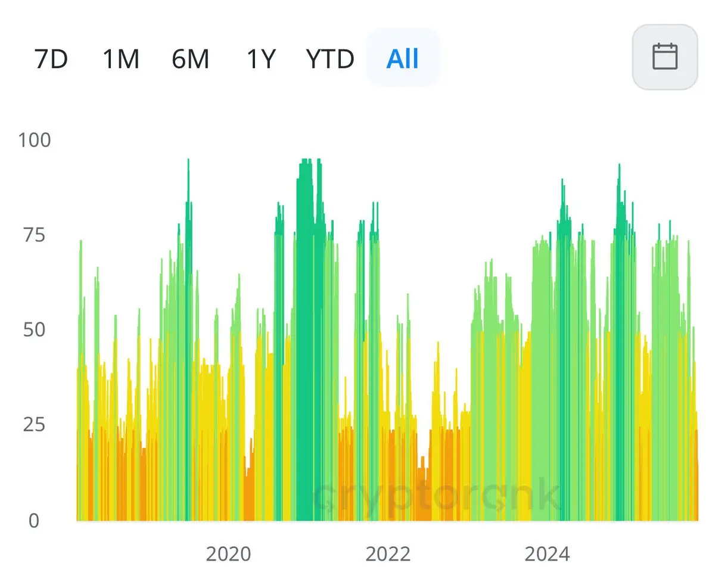This screenshot has height=588, width=715.
Task: Select the 1Y time range
Action: 261,59
